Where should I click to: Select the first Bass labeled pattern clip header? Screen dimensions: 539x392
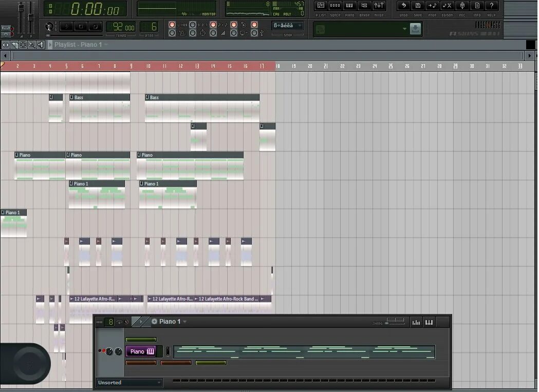click(x=100, y=97)
